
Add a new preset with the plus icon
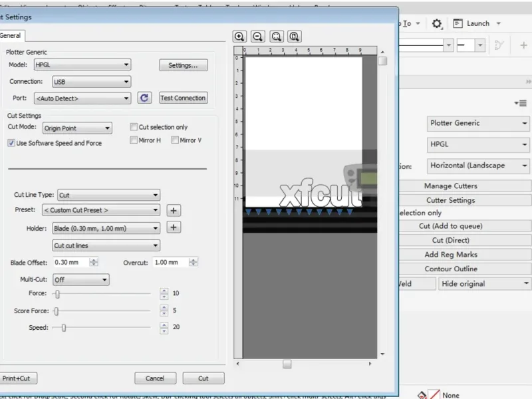pos(173,210)
